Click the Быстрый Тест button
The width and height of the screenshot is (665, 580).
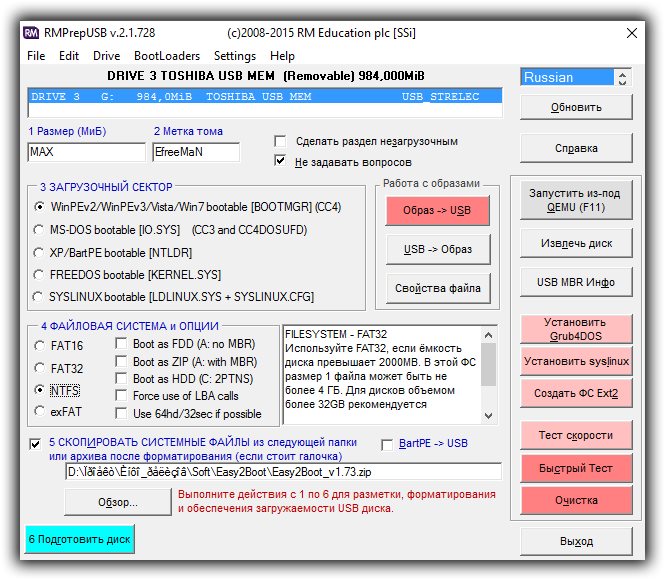pyautogui.click(x=576, y=468)
